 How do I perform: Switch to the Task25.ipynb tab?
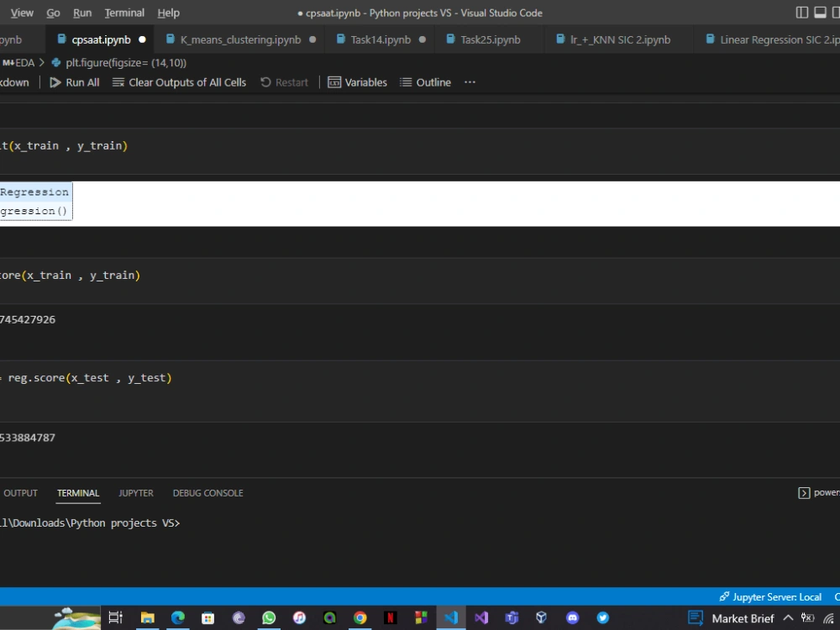coord(491,39)
